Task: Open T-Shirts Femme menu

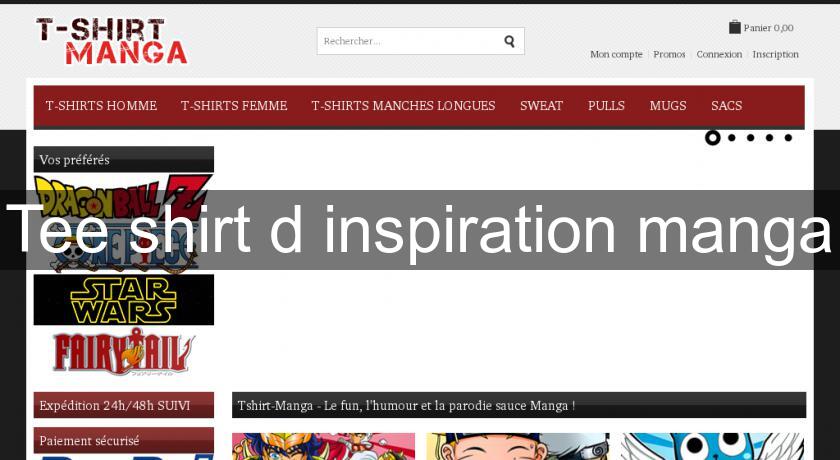Action: tap(234, 105)
